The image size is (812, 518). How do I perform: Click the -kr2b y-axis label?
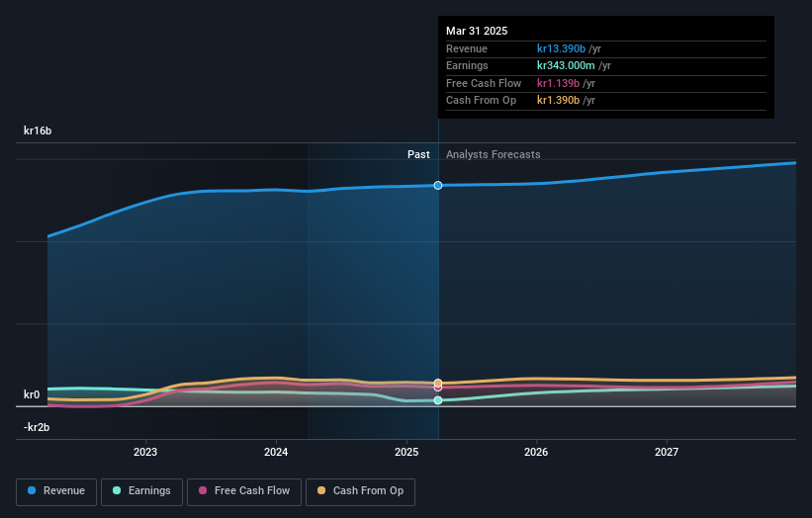pyautogui.click(x=37, y=427)
